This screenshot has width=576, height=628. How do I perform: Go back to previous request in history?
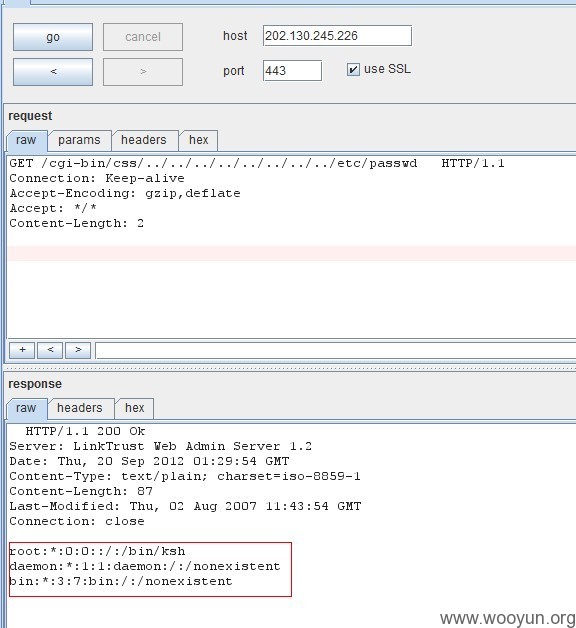(x=53, y=72)
